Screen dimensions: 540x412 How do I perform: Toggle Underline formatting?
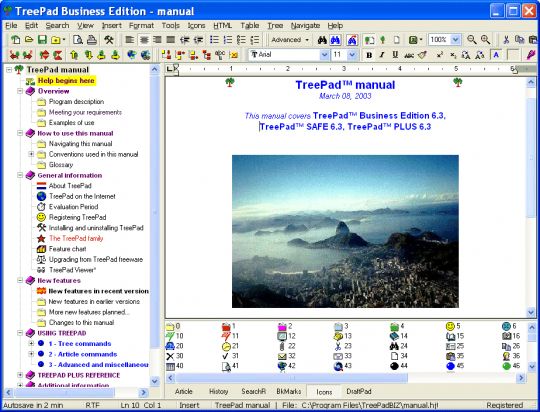395,55
